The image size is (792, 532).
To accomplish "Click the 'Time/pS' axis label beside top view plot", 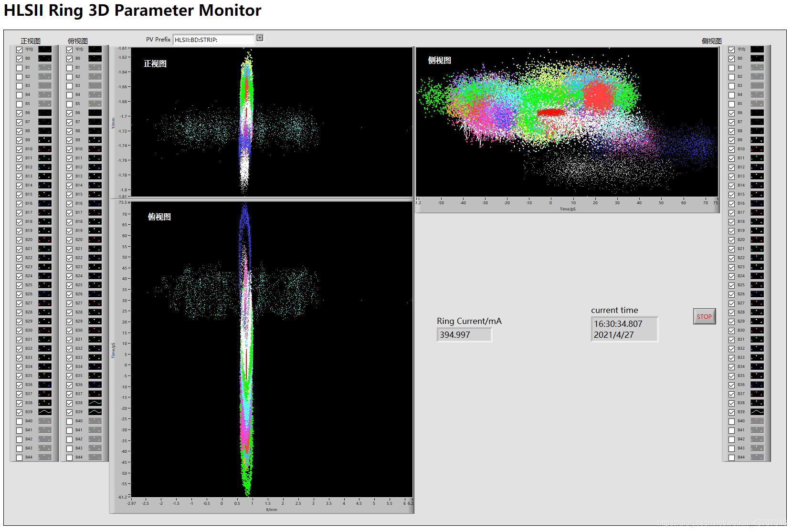I will point(113,350).
